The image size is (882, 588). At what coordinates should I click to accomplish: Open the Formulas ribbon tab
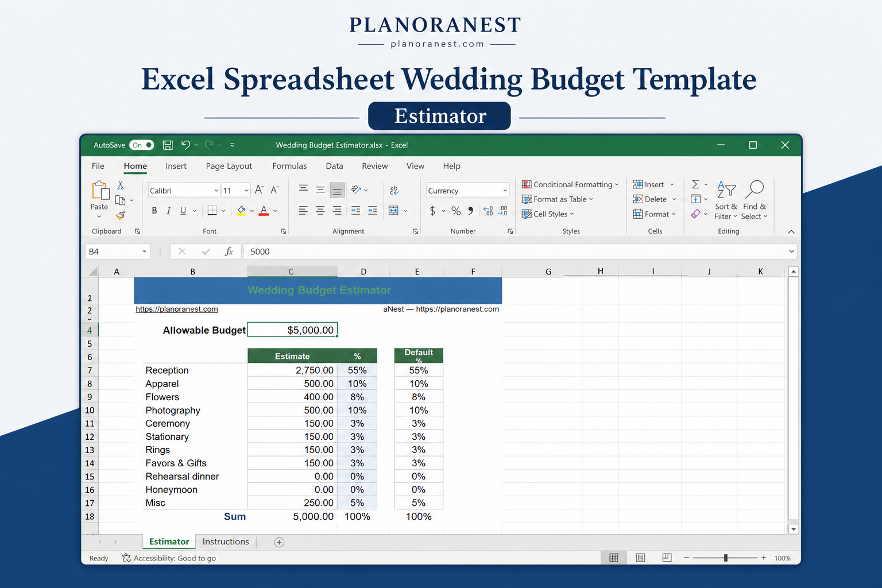(289, 166)
